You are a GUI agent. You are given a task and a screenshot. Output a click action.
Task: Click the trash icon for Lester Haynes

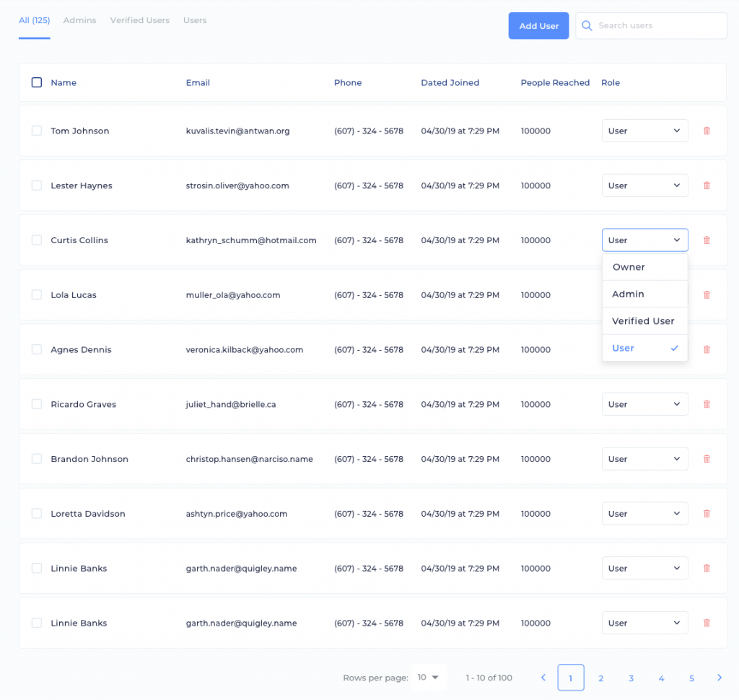[x=706, y=185]
